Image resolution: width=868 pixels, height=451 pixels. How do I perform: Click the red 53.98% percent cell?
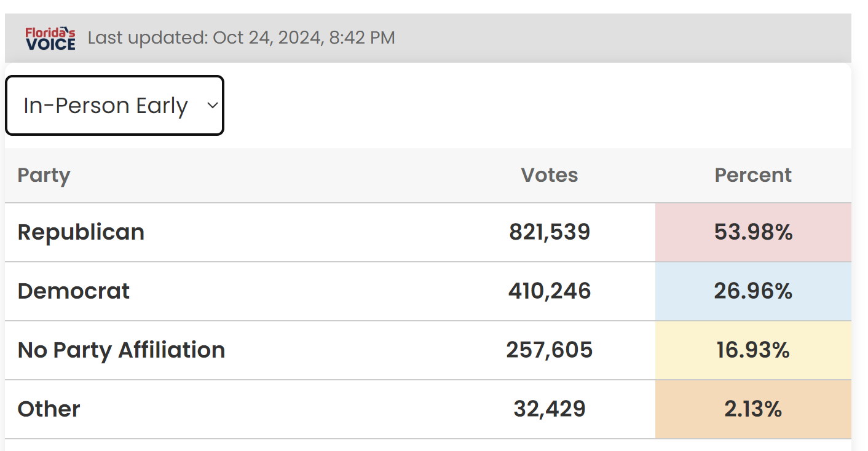(x=753, y=232)
